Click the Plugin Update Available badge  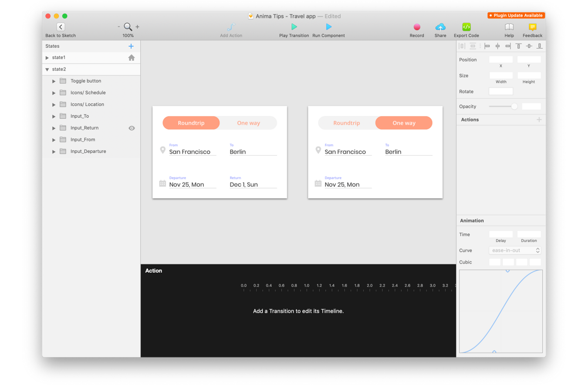516,16
